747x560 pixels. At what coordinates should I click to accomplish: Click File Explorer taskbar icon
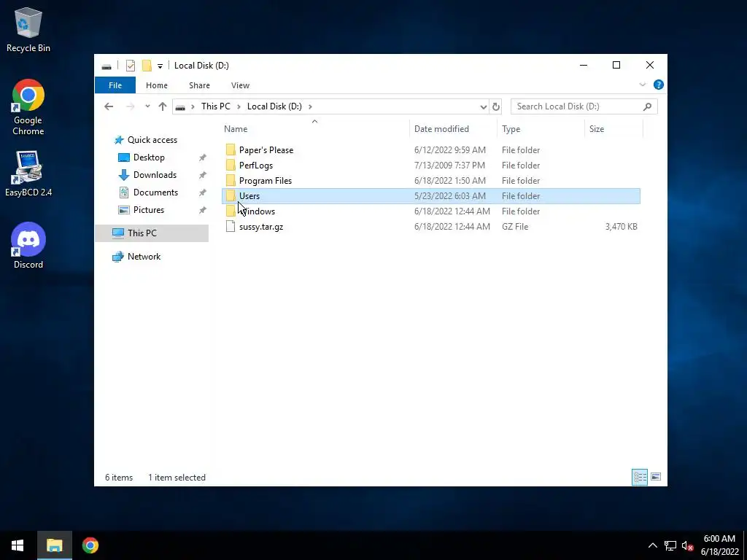(54, 545)
